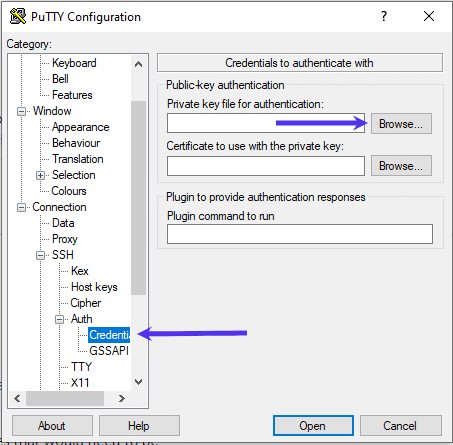Open the Behaviour settings
Image resolution: width=453 pixels, height=445 pixels.
coord(76,143)
